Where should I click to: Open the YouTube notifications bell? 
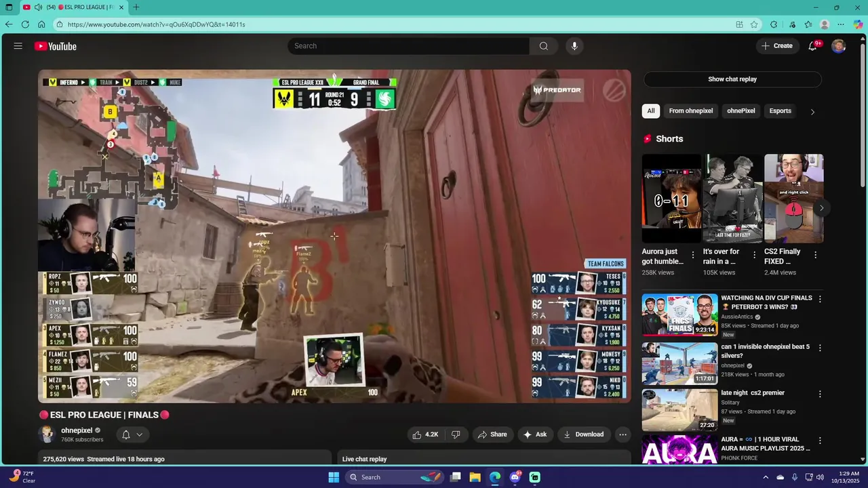812,46
